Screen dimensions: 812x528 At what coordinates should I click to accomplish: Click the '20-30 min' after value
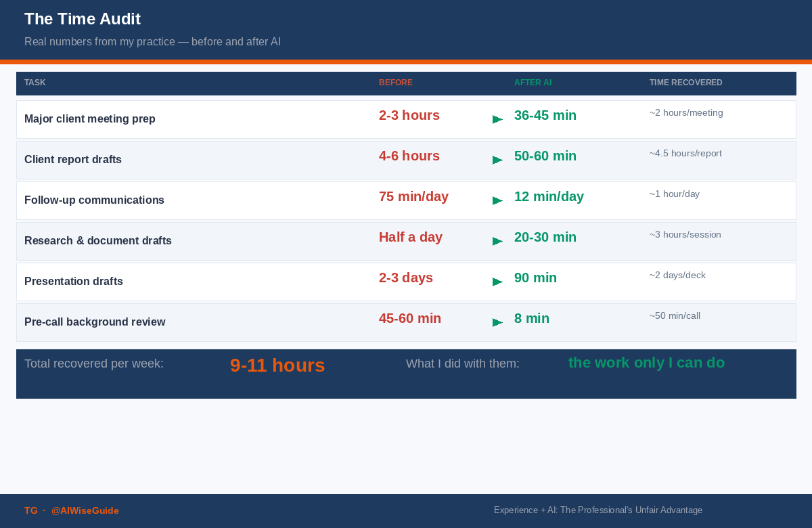click(545, 238)
